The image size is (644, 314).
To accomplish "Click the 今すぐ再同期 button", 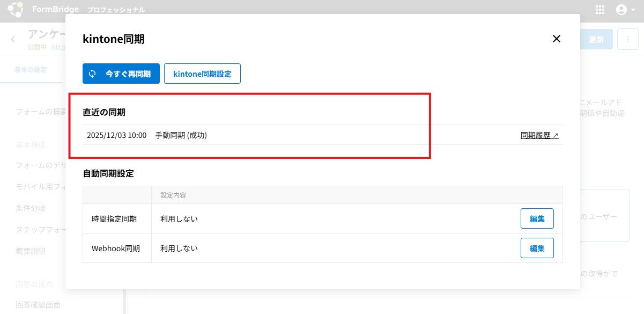I will point(121,74).
